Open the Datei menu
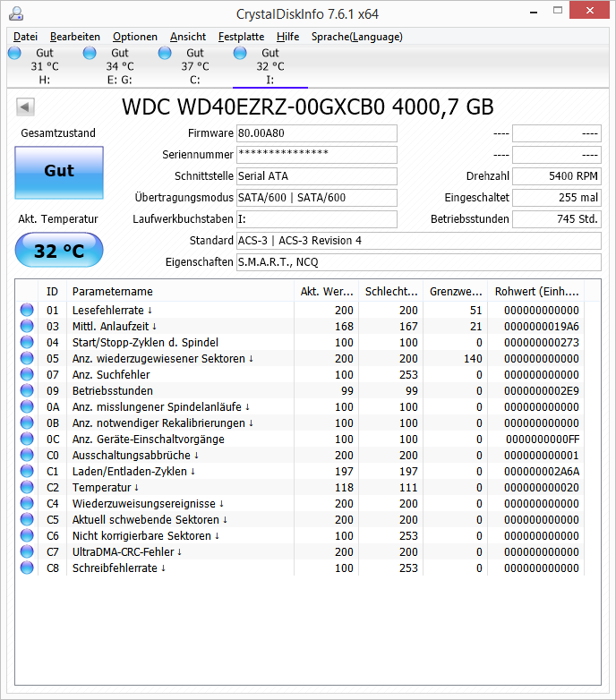616x700 pixels. tap(25, 37)
